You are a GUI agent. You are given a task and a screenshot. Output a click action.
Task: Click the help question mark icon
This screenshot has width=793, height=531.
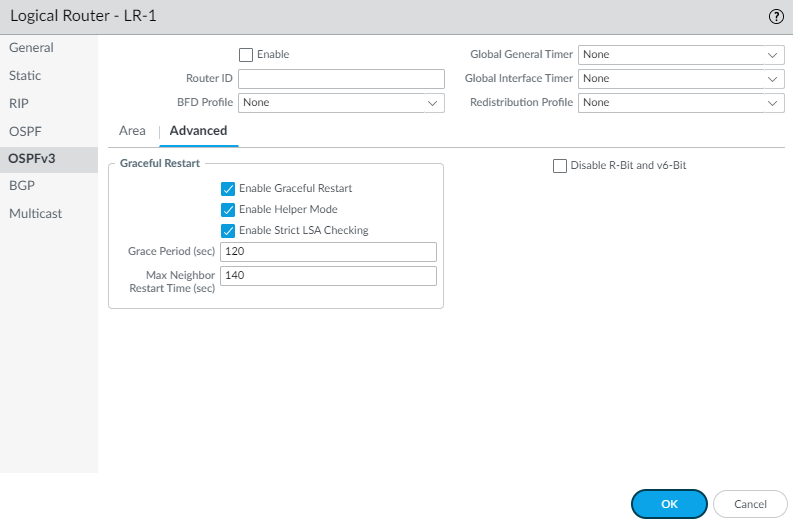coord(775,17)
